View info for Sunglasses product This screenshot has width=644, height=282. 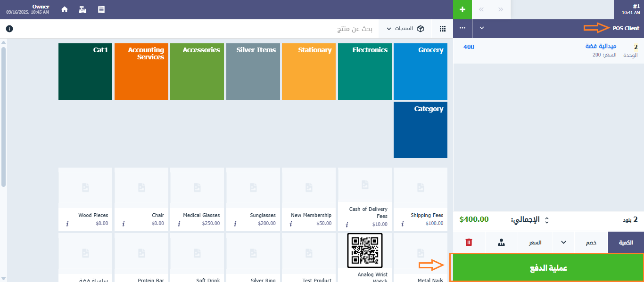(235, 224)
